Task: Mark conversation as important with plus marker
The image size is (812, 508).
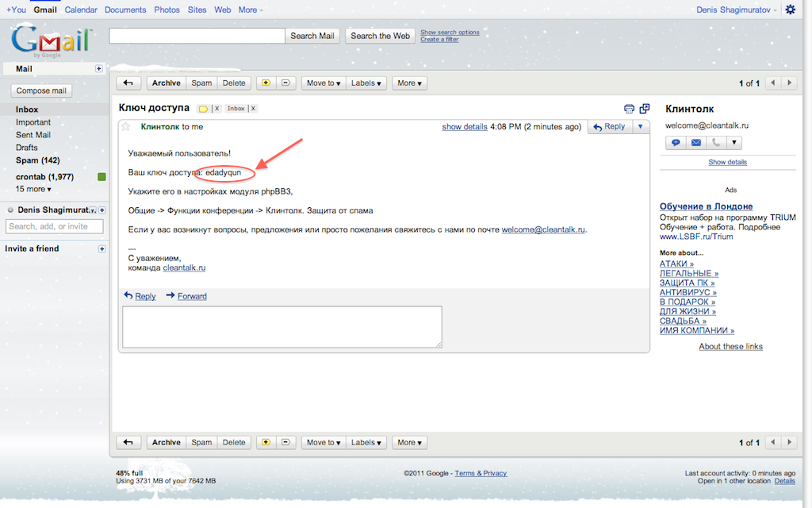Action: [x=266, y=83]
